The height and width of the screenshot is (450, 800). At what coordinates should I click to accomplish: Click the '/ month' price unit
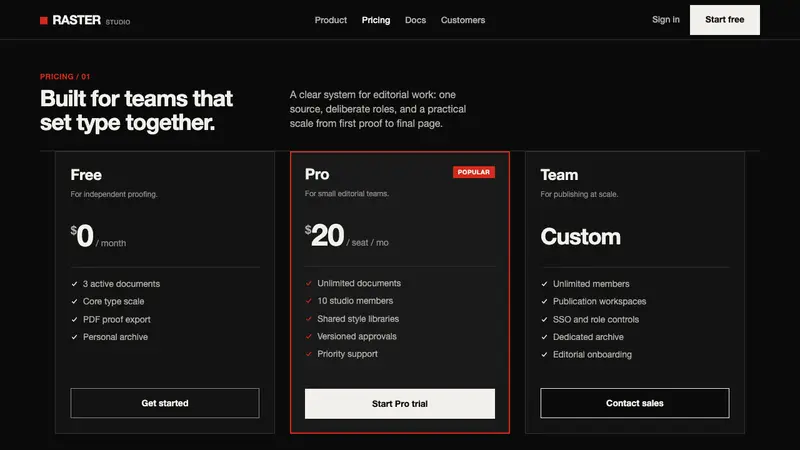111,243
